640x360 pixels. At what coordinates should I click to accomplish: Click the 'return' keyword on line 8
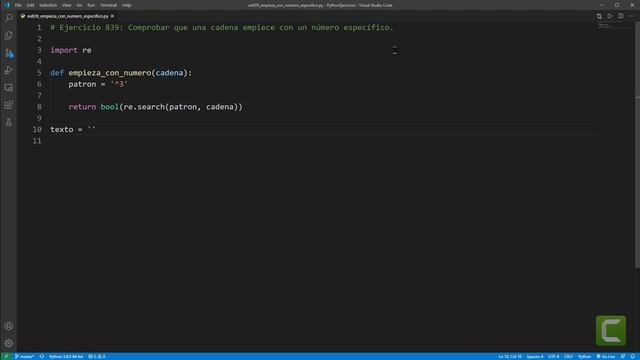82,107
